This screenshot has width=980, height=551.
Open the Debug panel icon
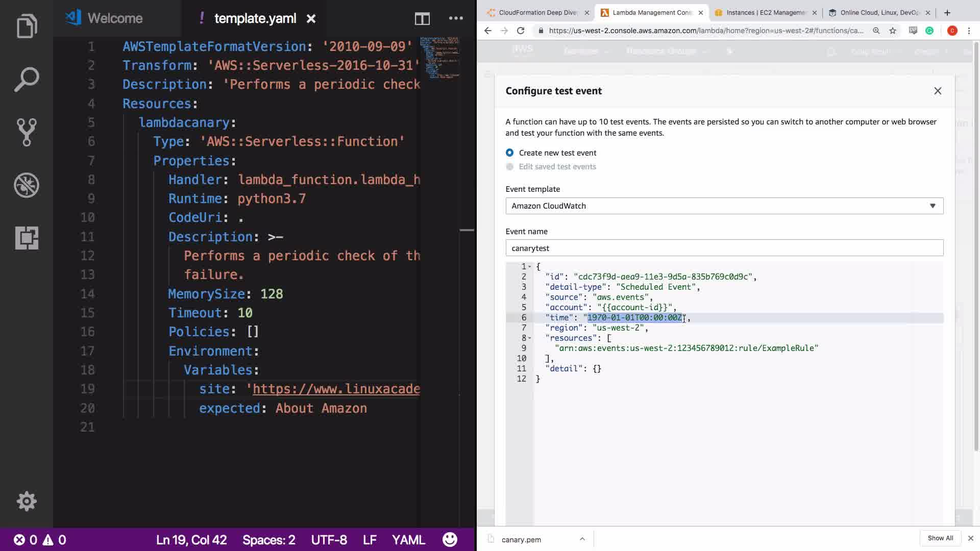[x=27, y=185]
